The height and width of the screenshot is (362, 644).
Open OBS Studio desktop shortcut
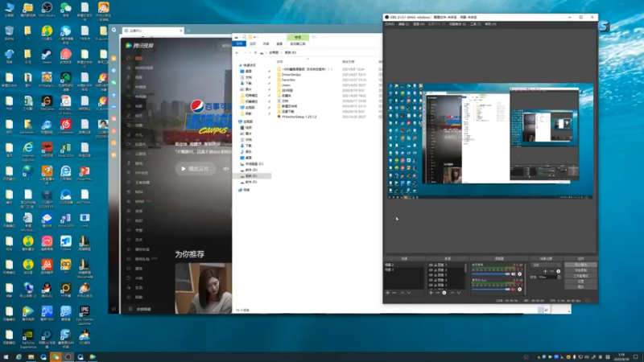click(47, 10)
